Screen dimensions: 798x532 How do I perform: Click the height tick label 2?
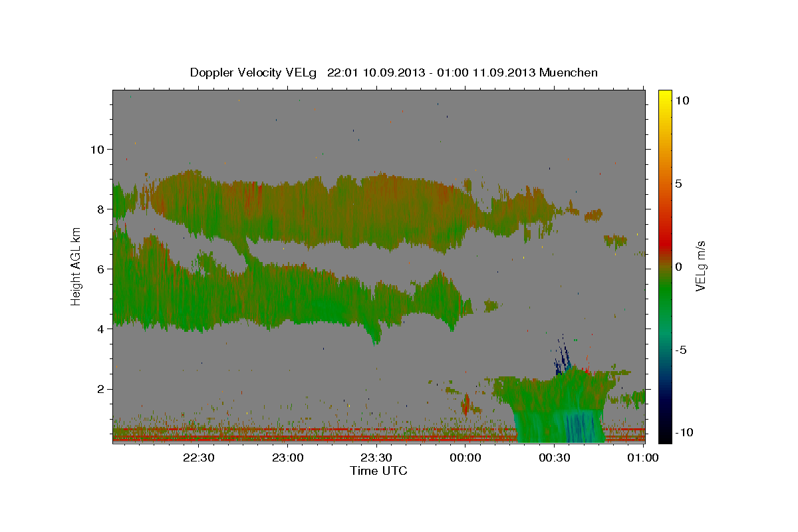point(100,389)
